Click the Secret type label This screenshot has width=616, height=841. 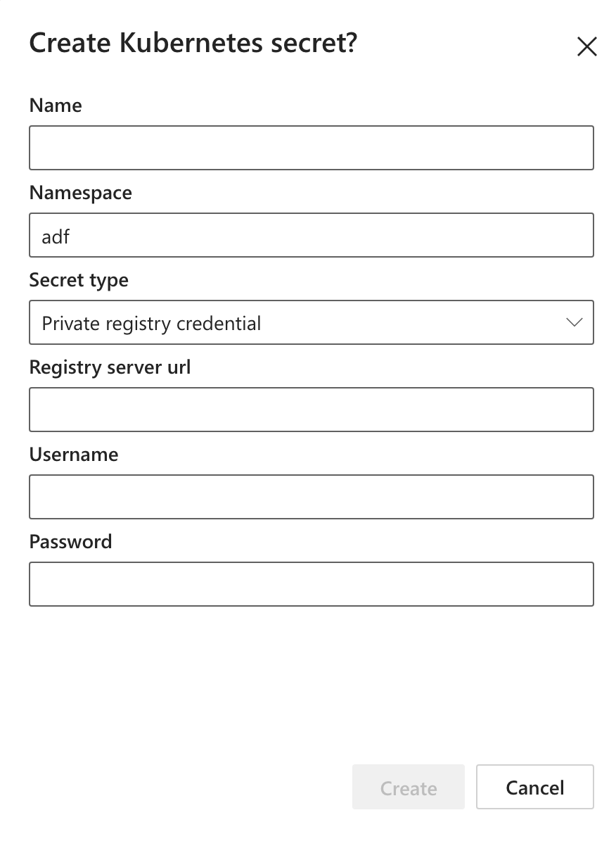[x=79, y=281]
